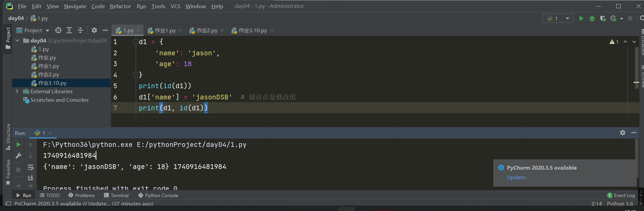
Task: Toggle scroll to end in Run console
Action: pos(31,177)
